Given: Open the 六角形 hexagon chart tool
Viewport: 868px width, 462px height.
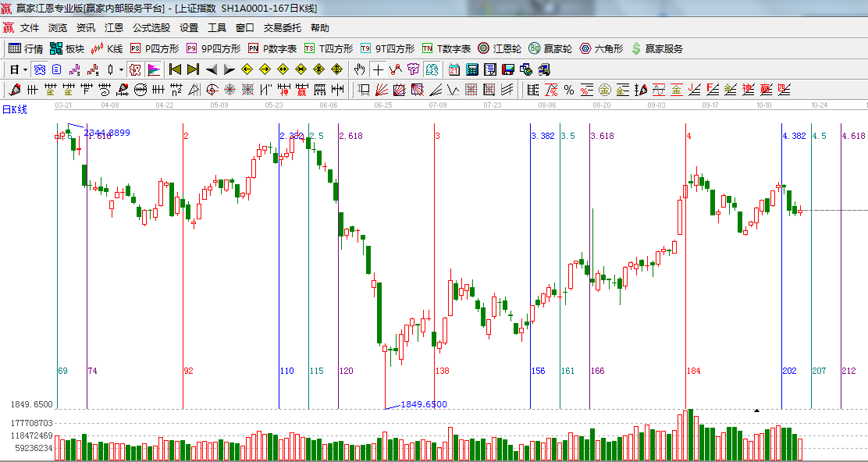Looking at the screenshot, I should coord(600,48).
